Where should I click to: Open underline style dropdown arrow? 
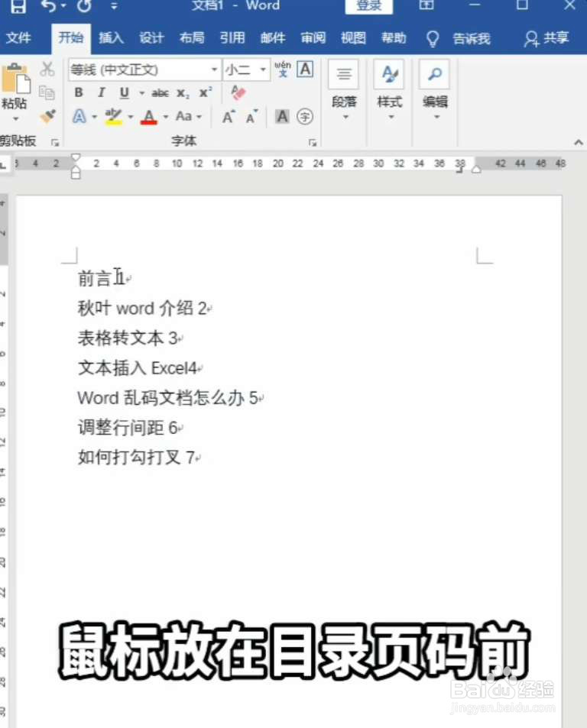click(141, 94)
